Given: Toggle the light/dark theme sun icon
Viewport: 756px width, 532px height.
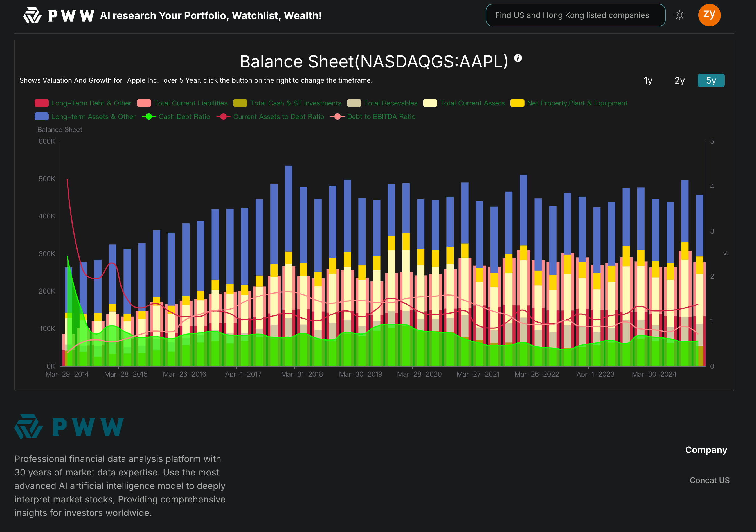Looking at the screenshot, I should click(x=679, y=15).
